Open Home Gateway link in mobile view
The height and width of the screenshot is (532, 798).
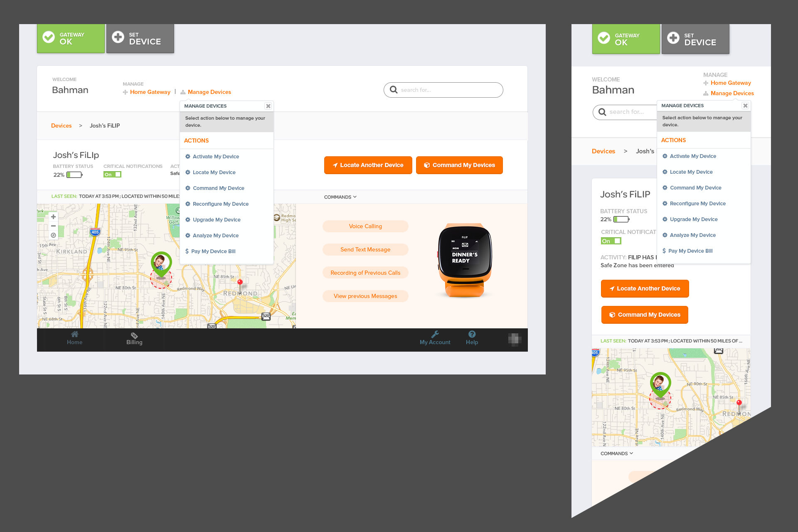[727, 83]
